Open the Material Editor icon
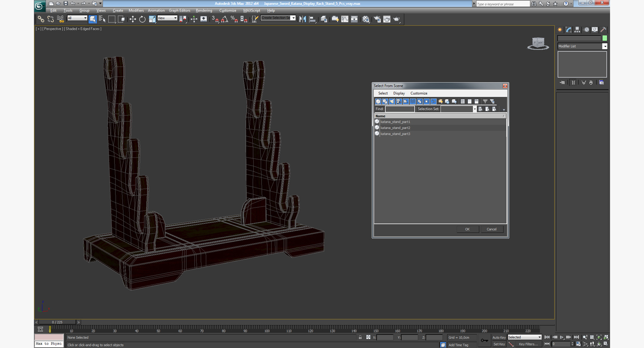 [366, 19]
